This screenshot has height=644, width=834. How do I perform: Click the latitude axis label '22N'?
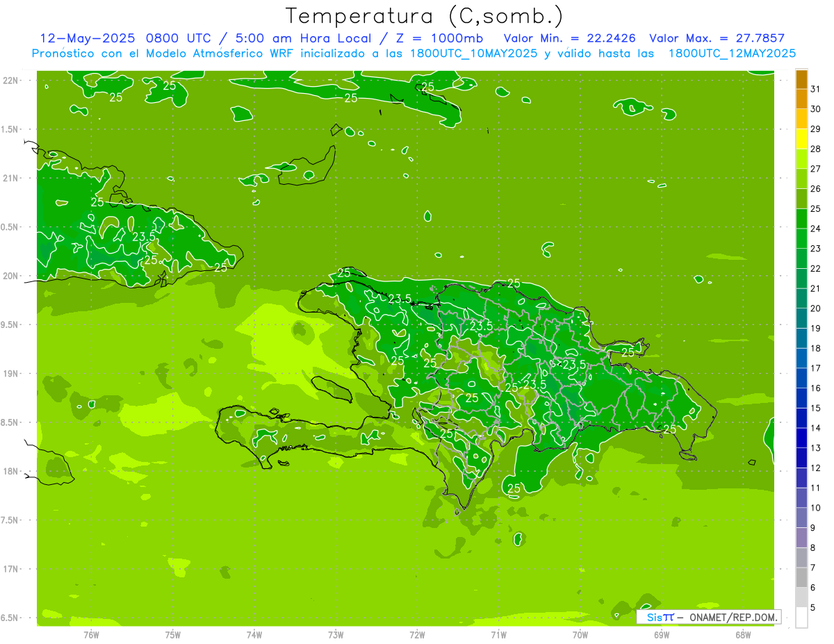12,81
